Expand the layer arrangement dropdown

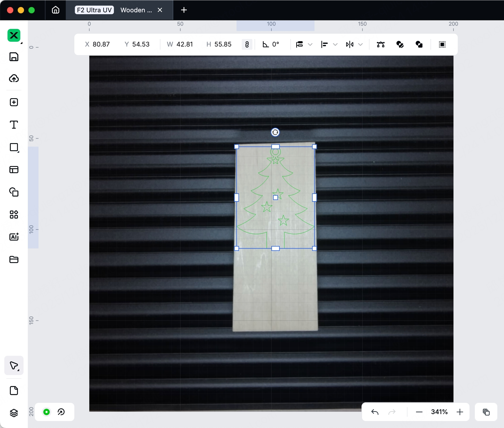tap(310, 44)
